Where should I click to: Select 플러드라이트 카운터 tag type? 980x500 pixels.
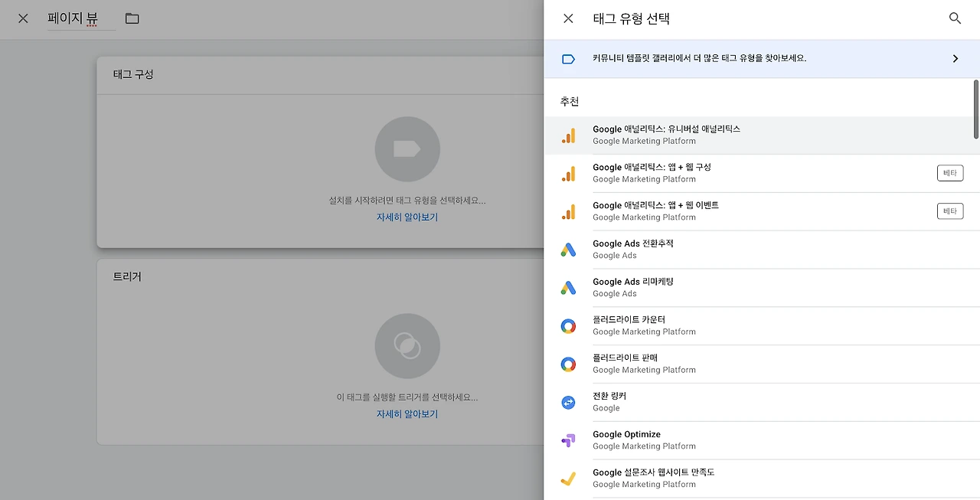762,326
